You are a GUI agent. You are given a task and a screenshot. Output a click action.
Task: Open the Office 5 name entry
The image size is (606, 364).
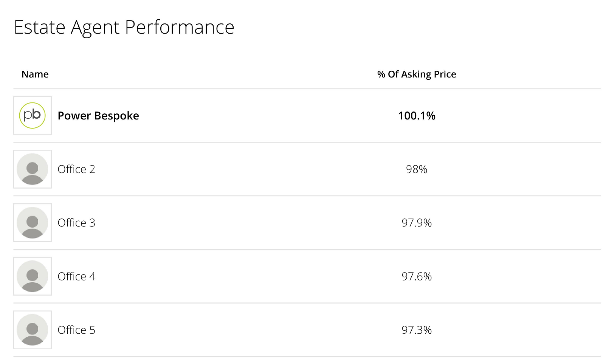[x=76, y=330]
